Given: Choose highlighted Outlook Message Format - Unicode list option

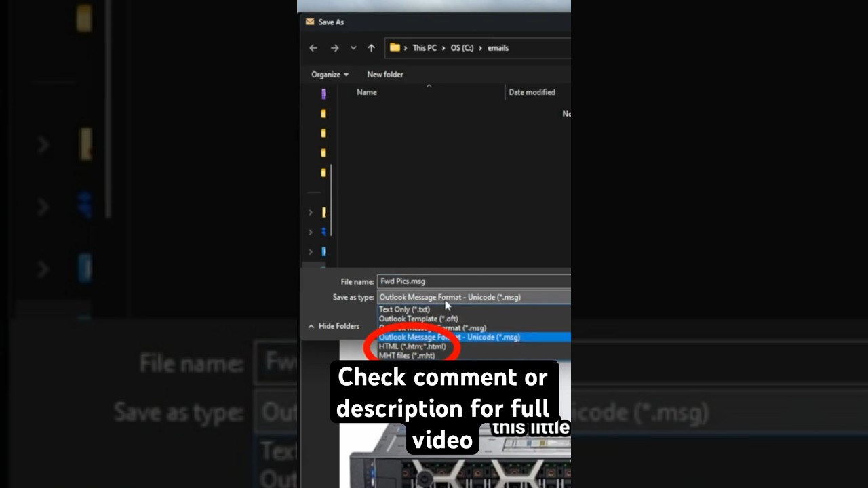Looking at the screenshot, I should [474, 338].
